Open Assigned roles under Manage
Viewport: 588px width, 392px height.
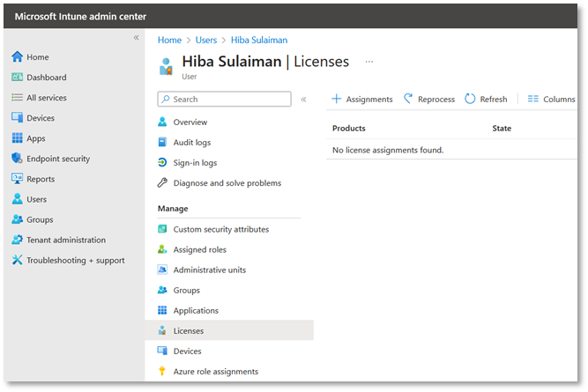pos(200,250)
